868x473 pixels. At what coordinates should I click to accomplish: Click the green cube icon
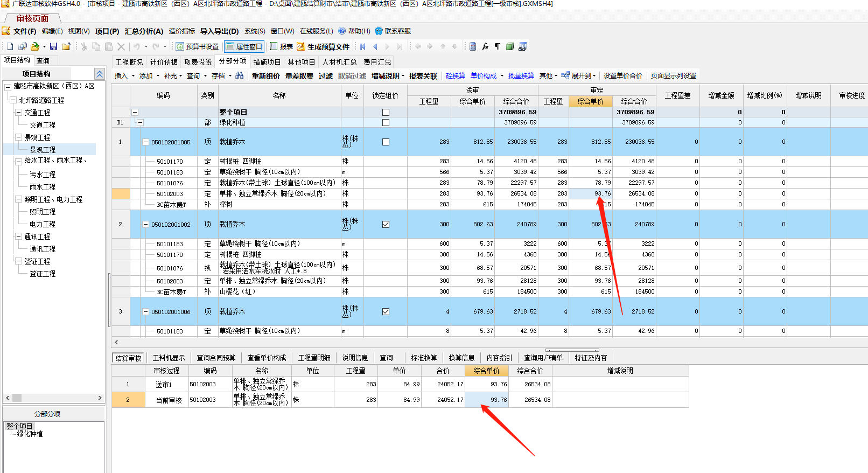(510, 46)
